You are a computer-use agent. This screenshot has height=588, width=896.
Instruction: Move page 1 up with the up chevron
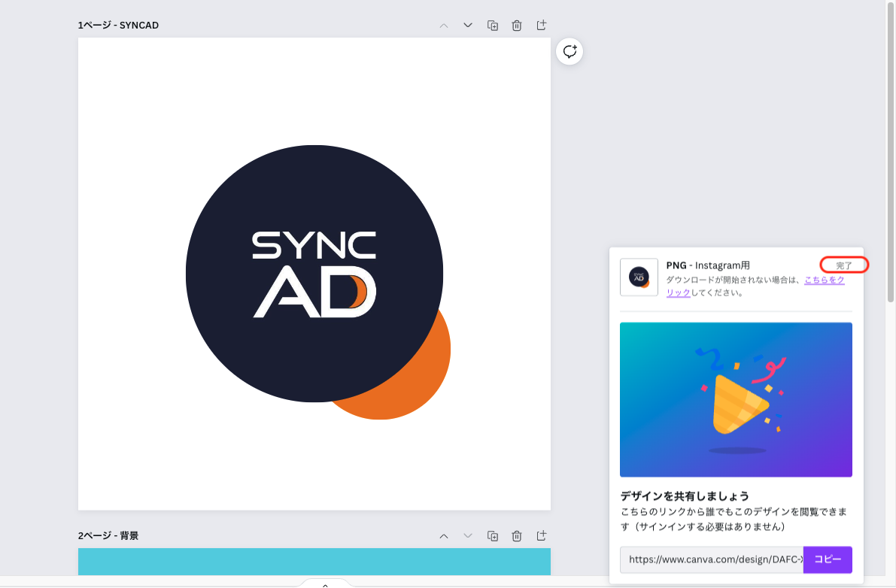pos(444,25)
